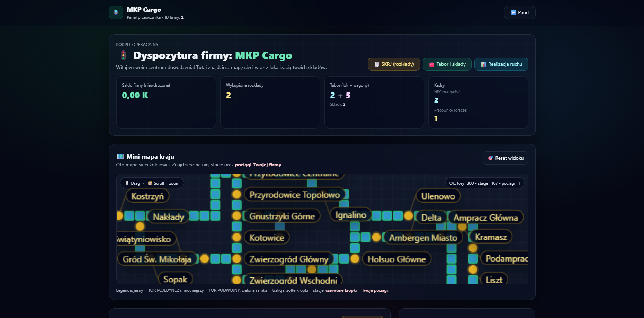The image size is (644, 318).
Task: Select the Gród Św. Mikołaja station label
Action: [157, 259]
